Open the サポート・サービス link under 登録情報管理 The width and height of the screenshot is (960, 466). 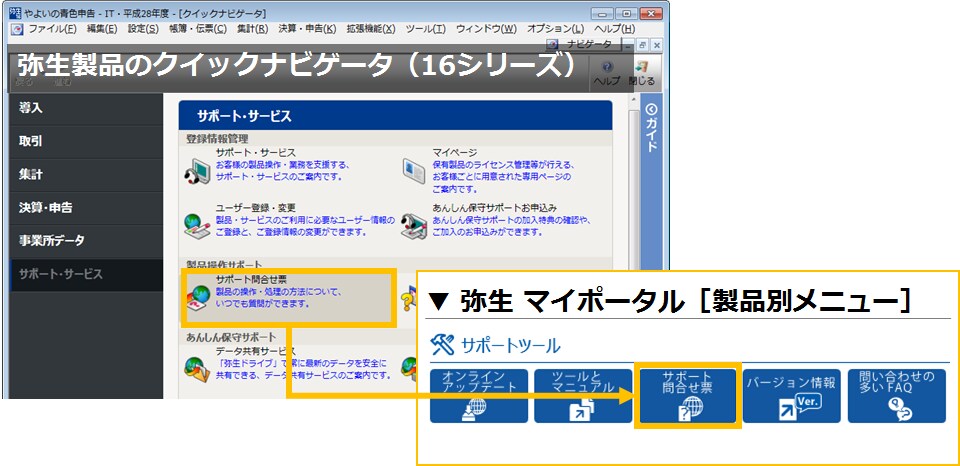(256, 152)
